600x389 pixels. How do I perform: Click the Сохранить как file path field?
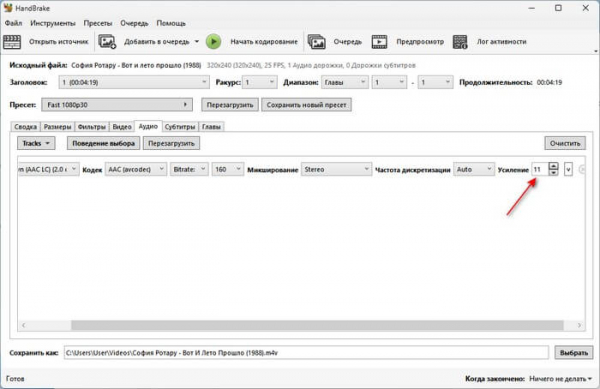[x=306, y=353]
